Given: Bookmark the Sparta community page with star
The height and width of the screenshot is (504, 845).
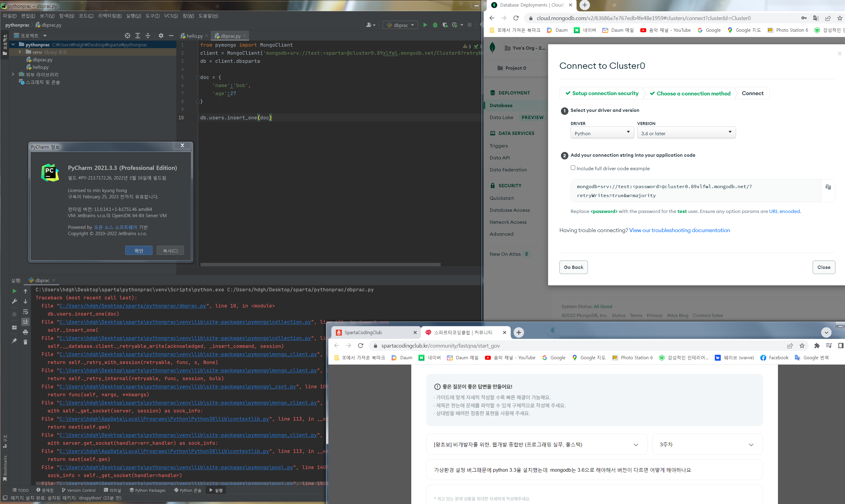Looking at the screenshot, I should click(x=802, y=346).
